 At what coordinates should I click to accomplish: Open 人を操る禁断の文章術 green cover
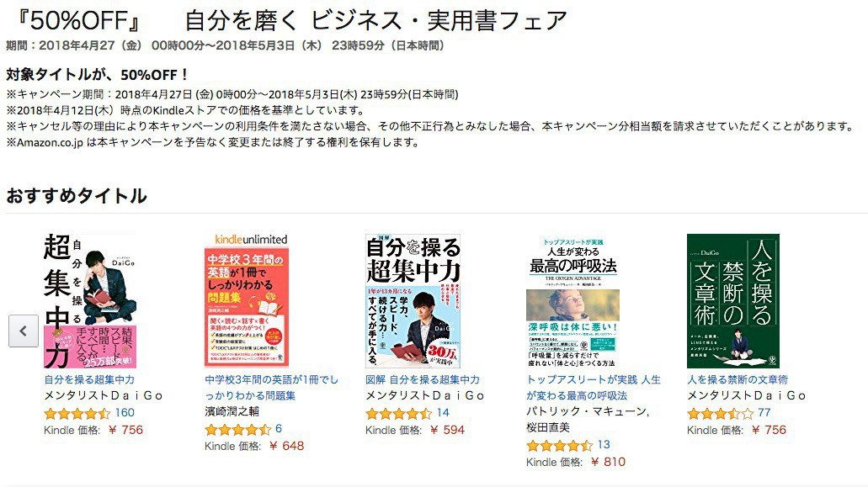click(733, 301)
